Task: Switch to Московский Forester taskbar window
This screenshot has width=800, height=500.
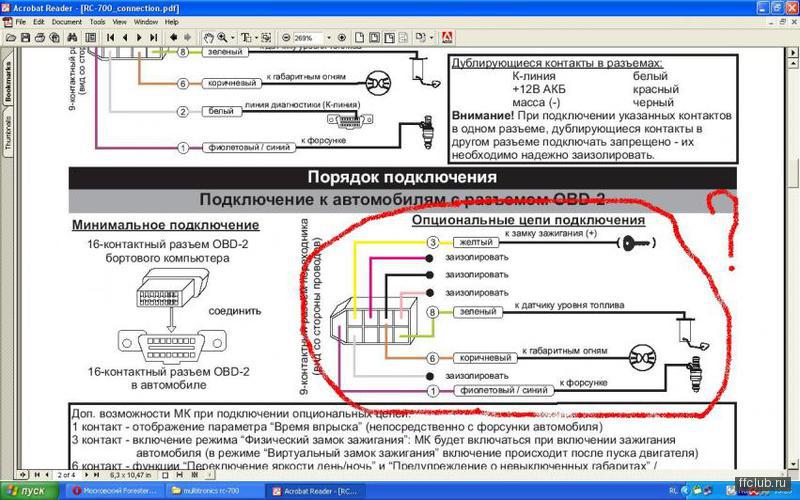Action: pyautogui.click(x=116, y=491)
